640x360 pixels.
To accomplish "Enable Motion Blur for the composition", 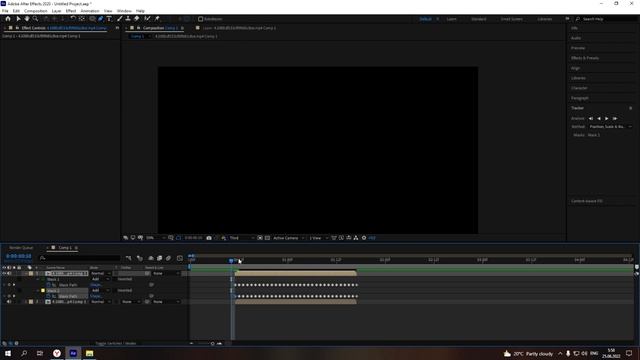I will 168,258.
